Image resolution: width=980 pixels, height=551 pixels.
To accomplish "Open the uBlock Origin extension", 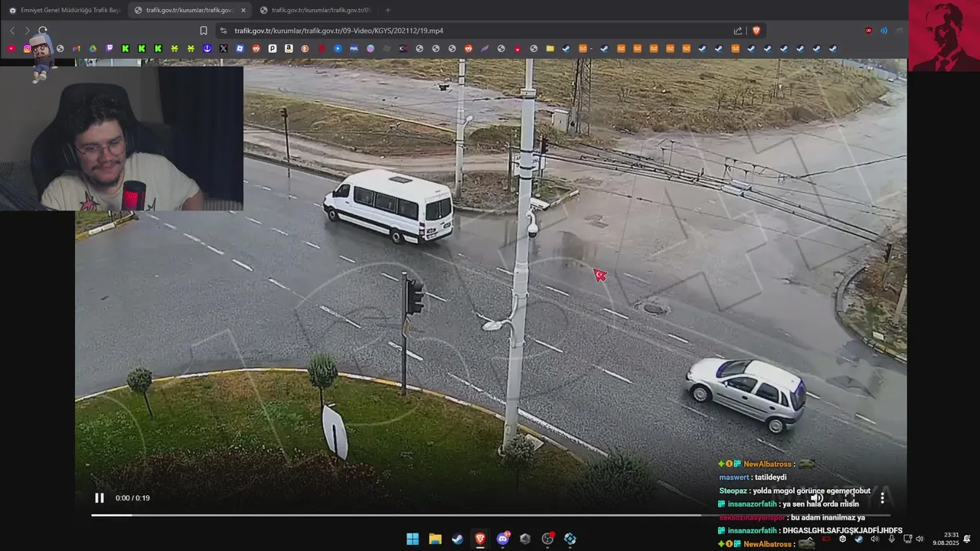I will pos(868,31).
